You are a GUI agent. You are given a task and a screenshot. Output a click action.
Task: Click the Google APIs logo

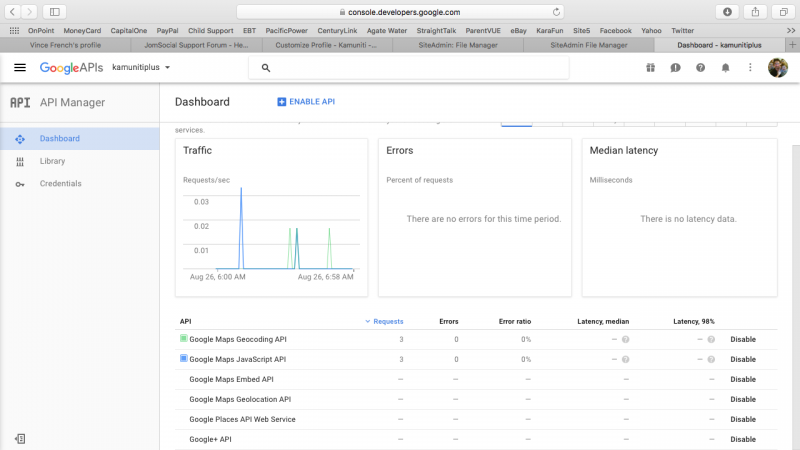coord(71,67)
